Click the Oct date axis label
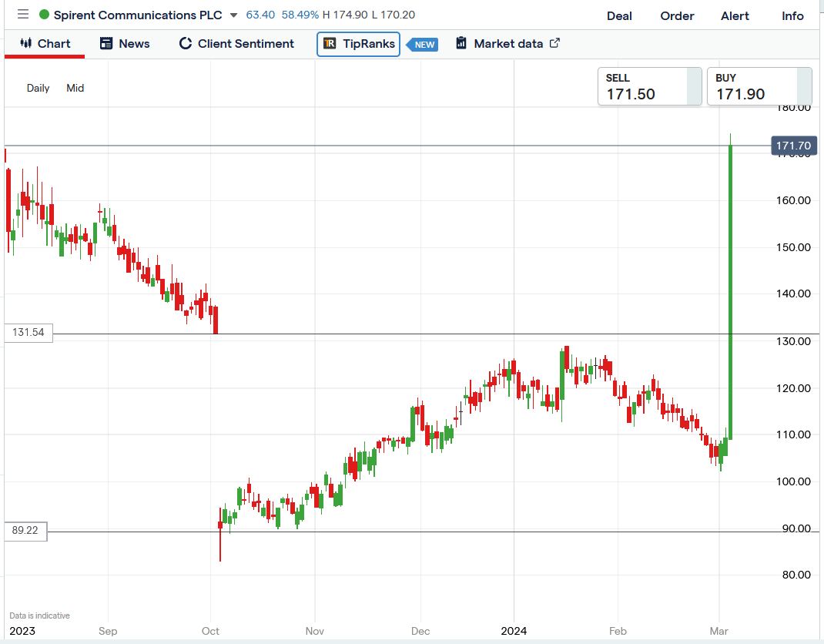Image resolution: width=824 pixels, height=644 pixels. (x=210, y=631)
